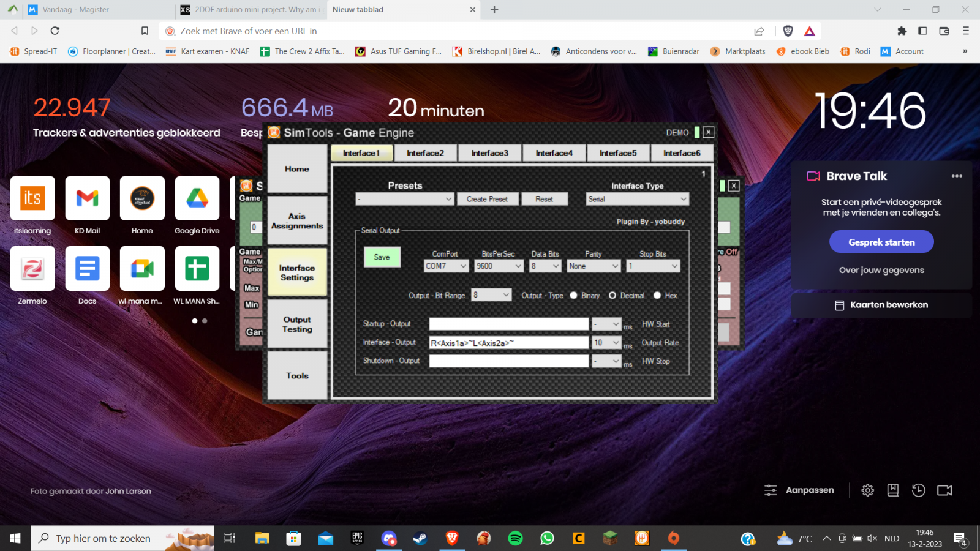Screen dimensions: 980x551
Task: Switch to the Interface5 tab
Action: click(618, 153)
